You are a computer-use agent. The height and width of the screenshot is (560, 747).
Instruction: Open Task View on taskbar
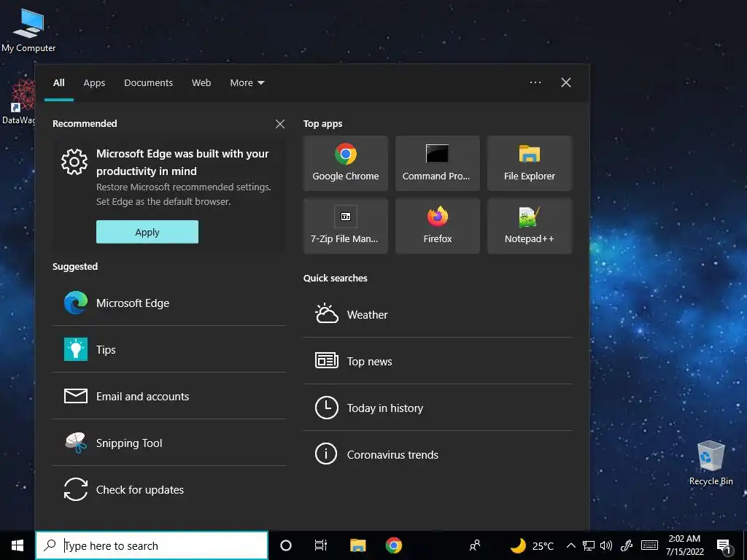[321, 545]
